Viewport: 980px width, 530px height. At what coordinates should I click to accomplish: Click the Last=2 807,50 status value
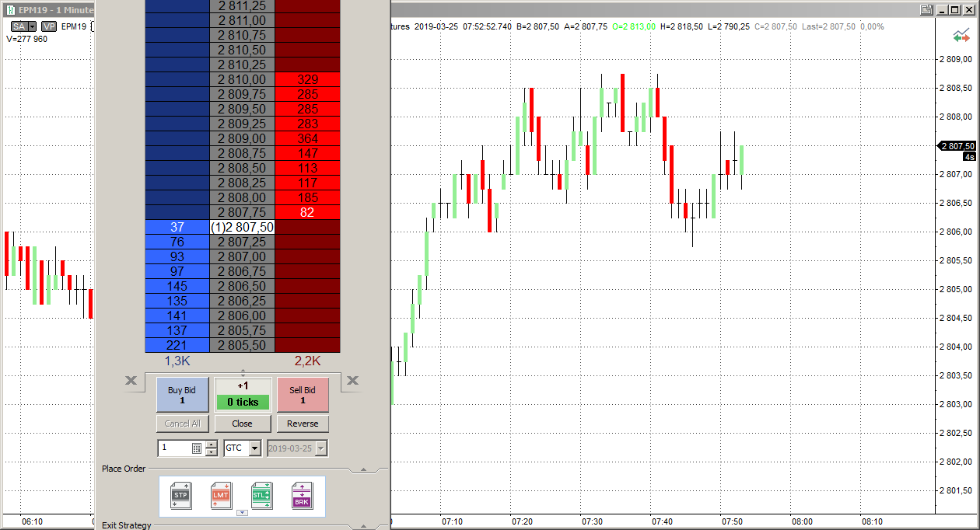click(x=827, y=26)
